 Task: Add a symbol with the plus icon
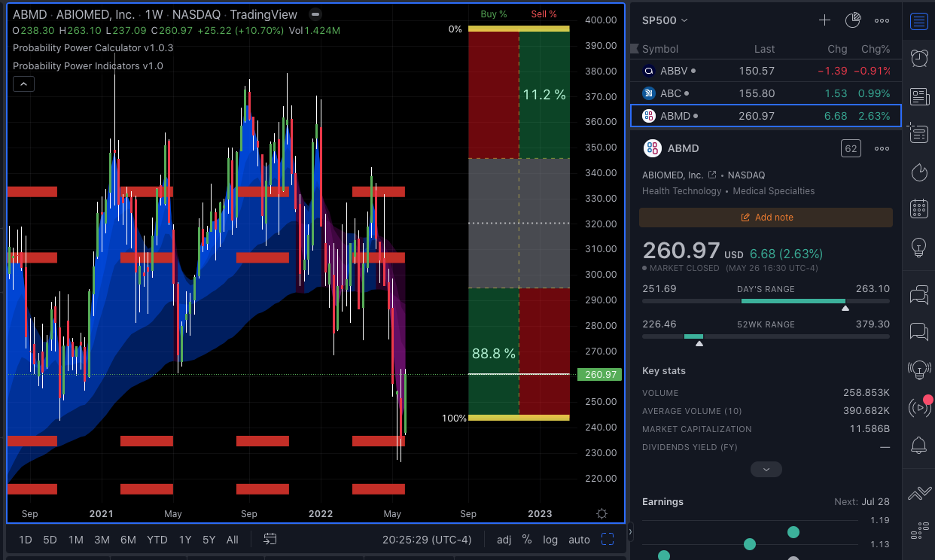click(824, 20)
